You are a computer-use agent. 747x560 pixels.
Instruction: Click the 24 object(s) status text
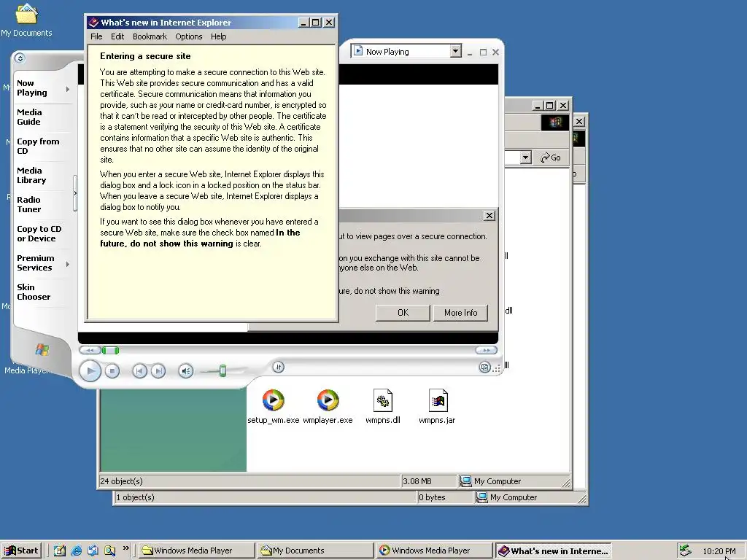tap(122, 481)
